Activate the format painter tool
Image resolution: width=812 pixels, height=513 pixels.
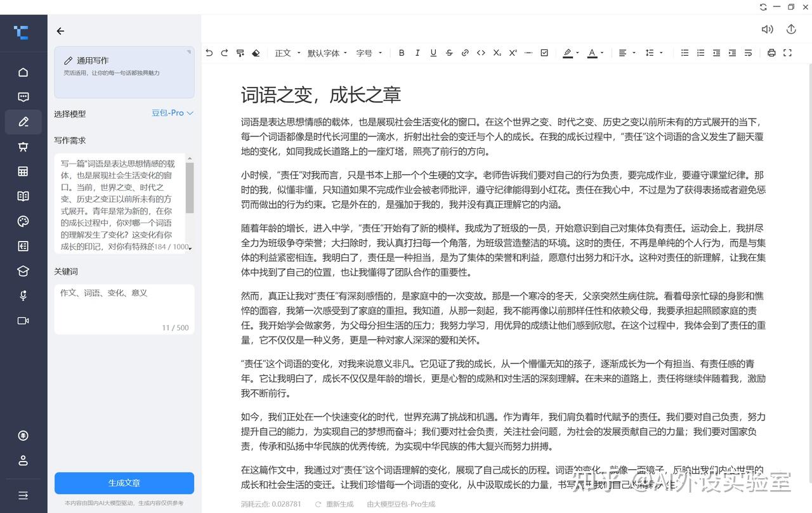pyautogui.click(x=240, y=53)
